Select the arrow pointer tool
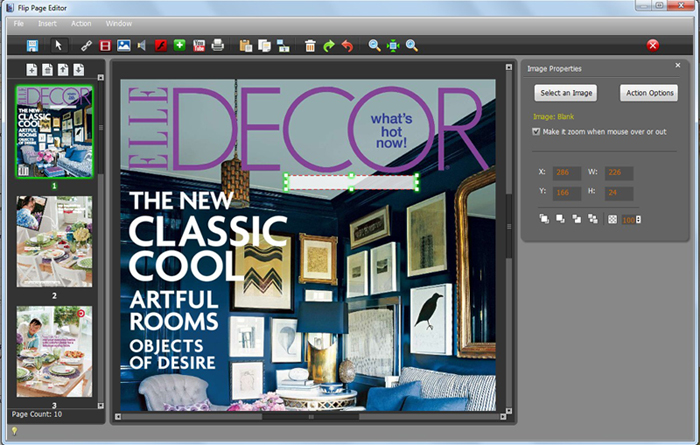Viewport: 700px width, 445px height. point(58,45)
